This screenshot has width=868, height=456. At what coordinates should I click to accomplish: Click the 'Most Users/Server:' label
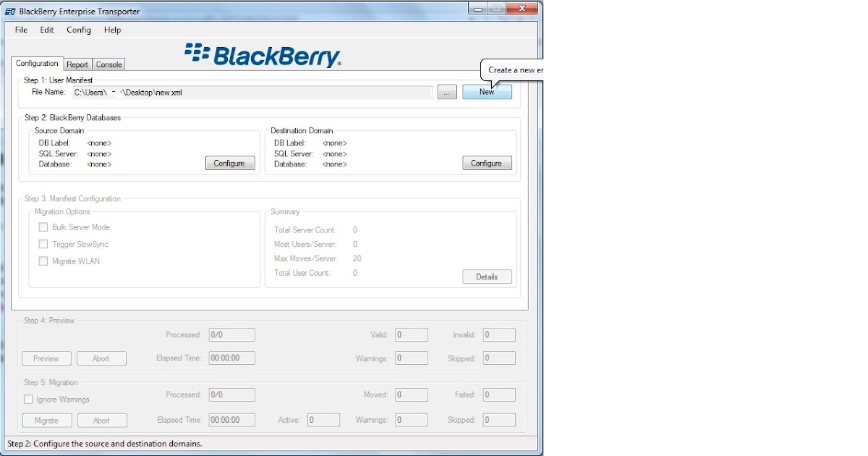pyautogui.click(x=305, y=245)
